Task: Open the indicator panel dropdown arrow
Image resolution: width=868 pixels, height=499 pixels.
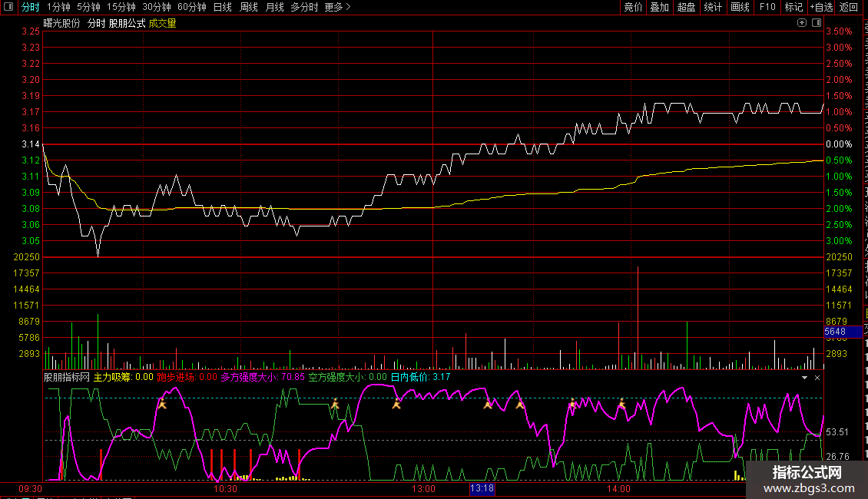Action: coord(804,378)
